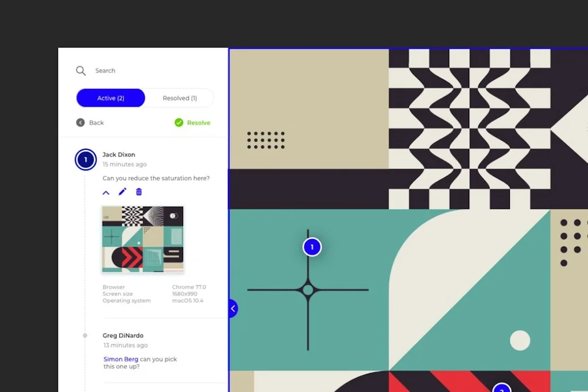588x392 pixels.
Task: Select comment pin 1 on the artwork canvas
Action: tap(312, 247)
